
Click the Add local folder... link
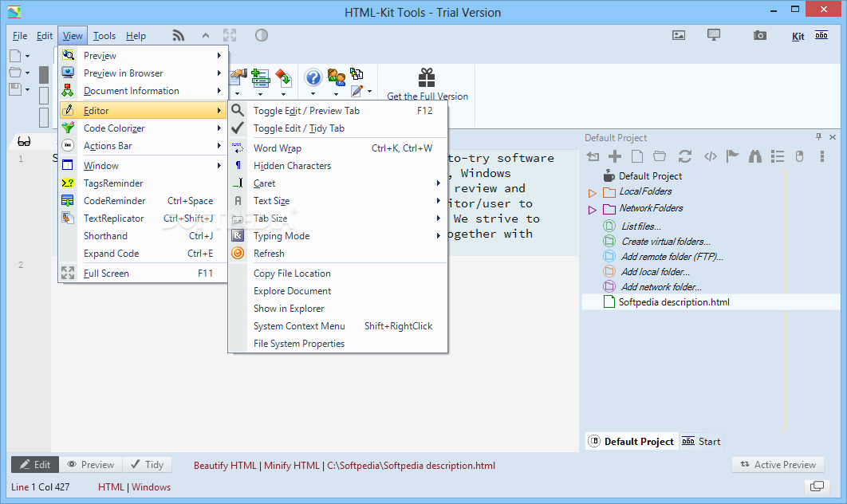656,272
